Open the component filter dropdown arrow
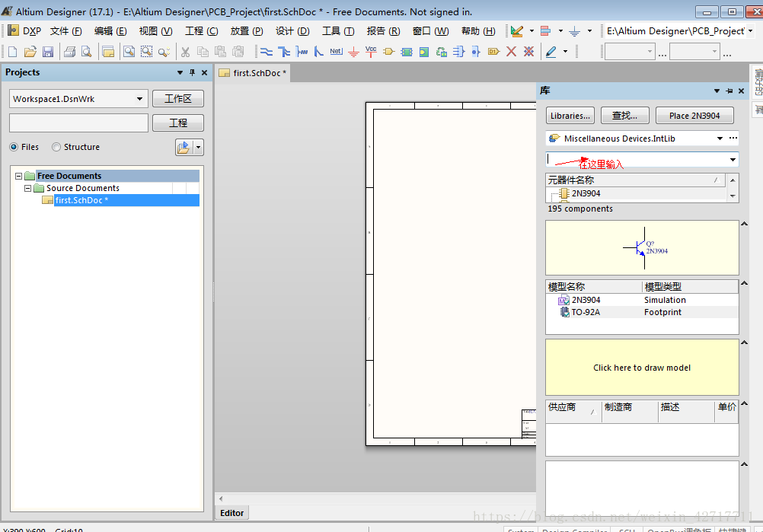The width and height of the screenshot is (763, 532). [x=733, y=160]
